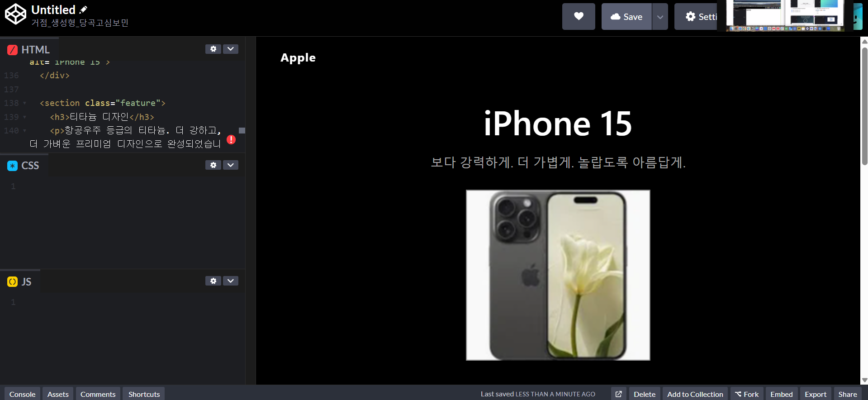The height and width of the screenshot is (400, 868).
Task: Expand CSS editor dropdown chevron
Action: coord(231,165)
